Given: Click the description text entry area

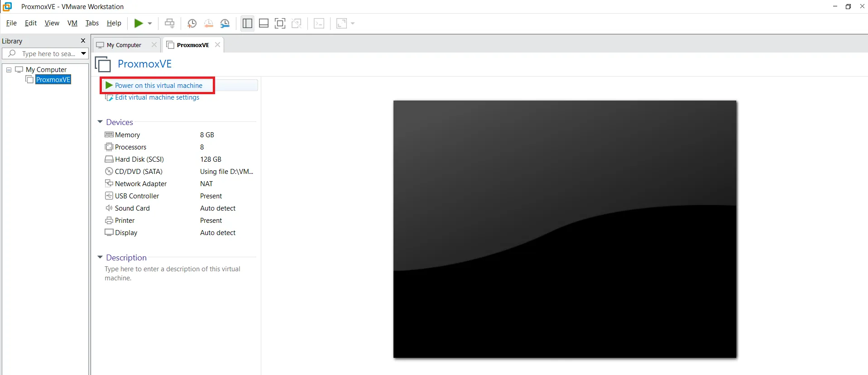Looking at the screenshot, I should [173, 274].
